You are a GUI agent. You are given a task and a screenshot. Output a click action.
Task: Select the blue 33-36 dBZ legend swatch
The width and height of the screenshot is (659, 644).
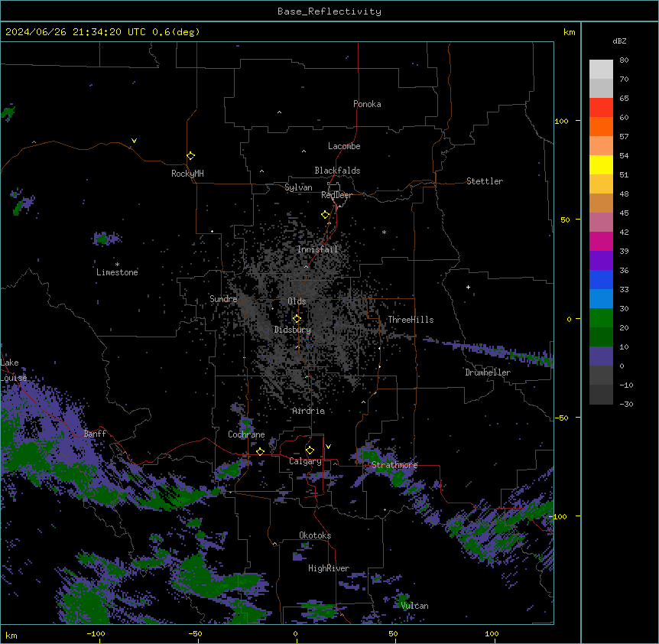click(x=601, y=279)
